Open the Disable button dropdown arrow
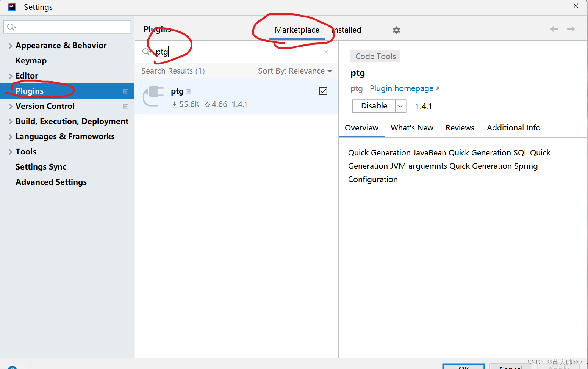Viewport: 588px width, 369px height. pos(400,106)
